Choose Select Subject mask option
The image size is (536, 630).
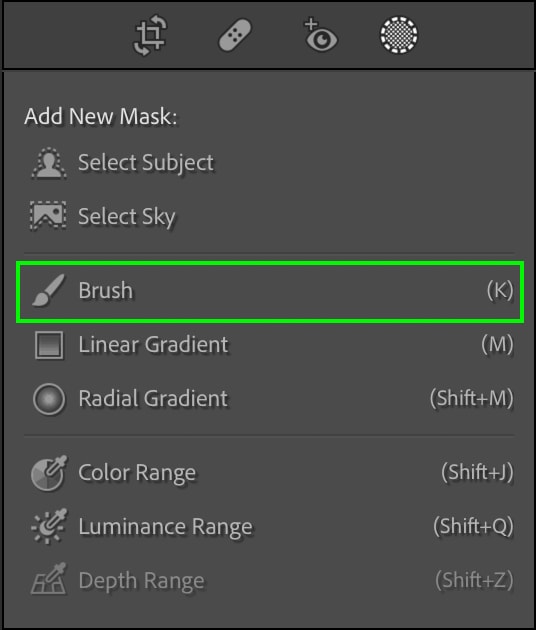tap(268, 163)
